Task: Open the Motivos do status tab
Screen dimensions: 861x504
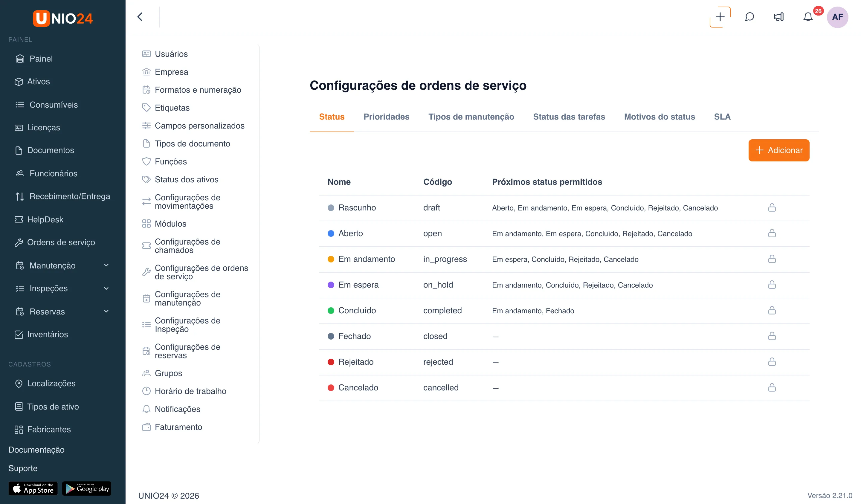Action: [x=660, y=117]
